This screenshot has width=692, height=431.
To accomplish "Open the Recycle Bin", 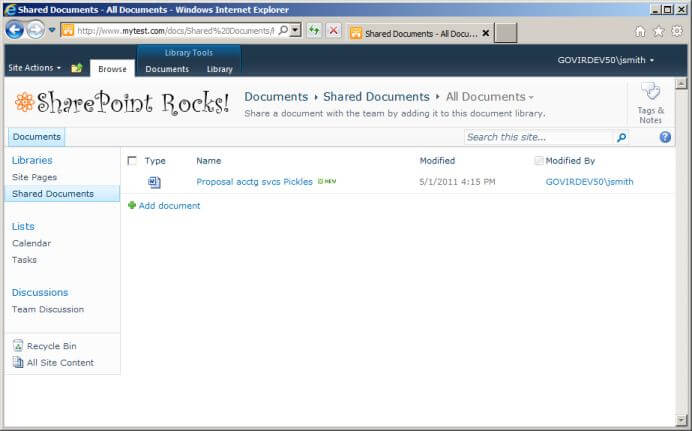I will [51, 346].
